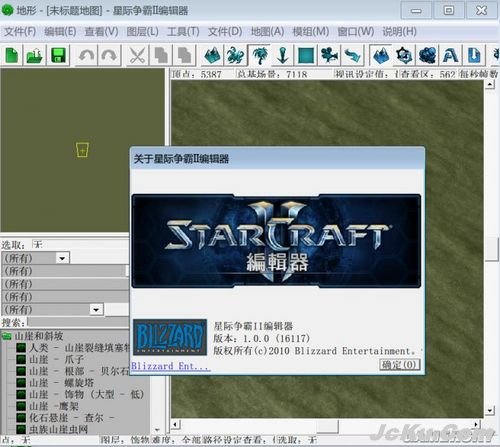This screenshot has width=500, height=447.
Task: Click in the 搜索 search field
Action: point(79,322)
